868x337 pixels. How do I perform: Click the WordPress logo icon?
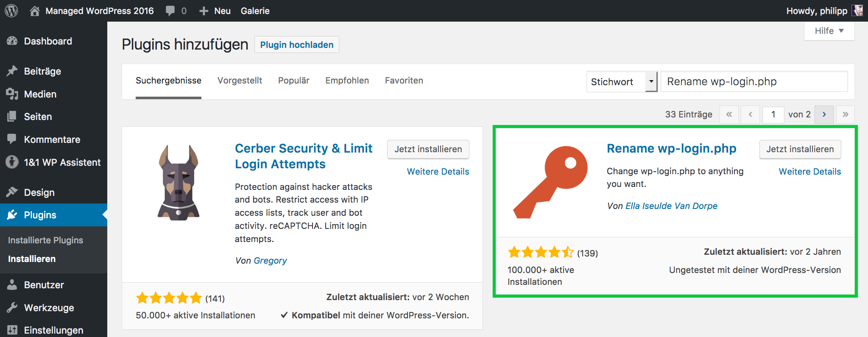11,11
